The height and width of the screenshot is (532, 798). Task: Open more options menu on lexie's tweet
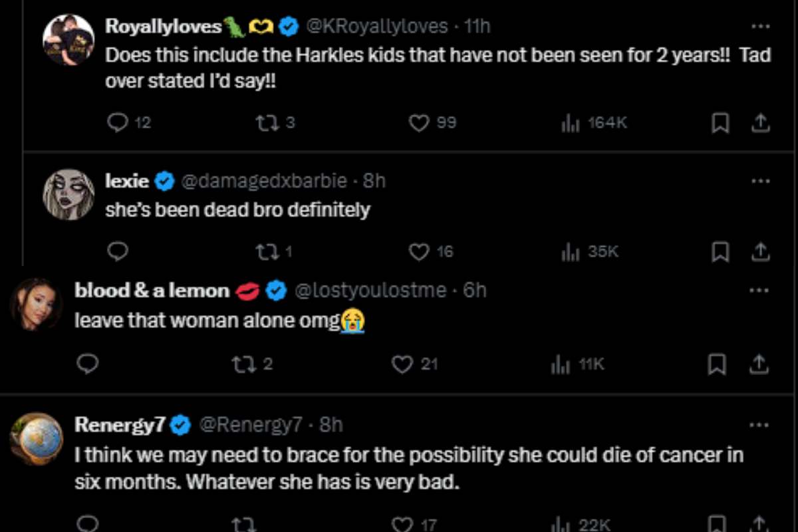[760, 181]
